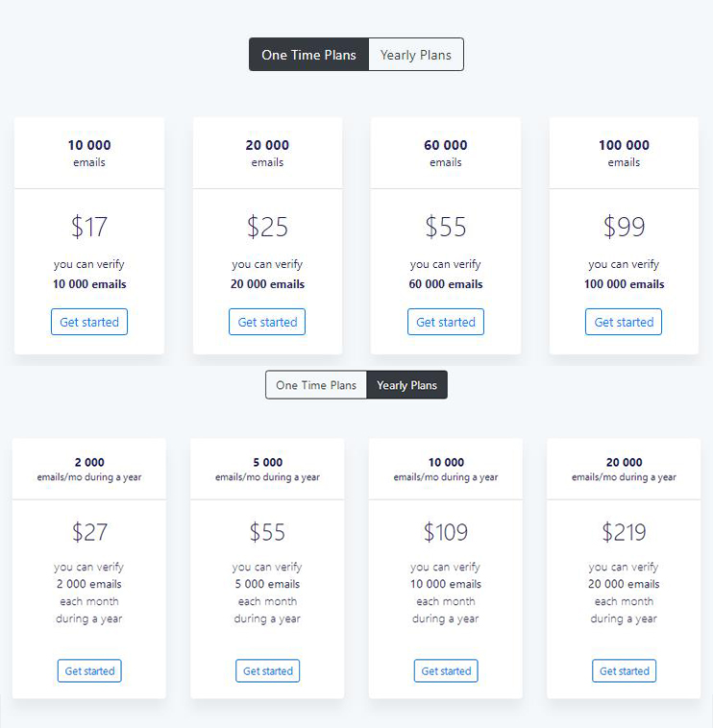Click the 20 000 emails/mo yearly card header
This screenshot has width=713, height=728.
pos(625,469)
